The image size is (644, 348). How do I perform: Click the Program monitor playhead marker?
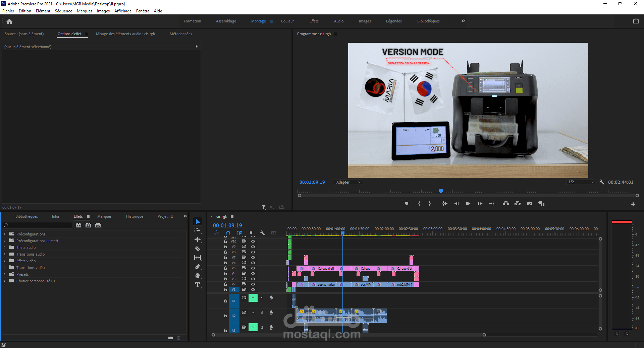coord(441,191)
